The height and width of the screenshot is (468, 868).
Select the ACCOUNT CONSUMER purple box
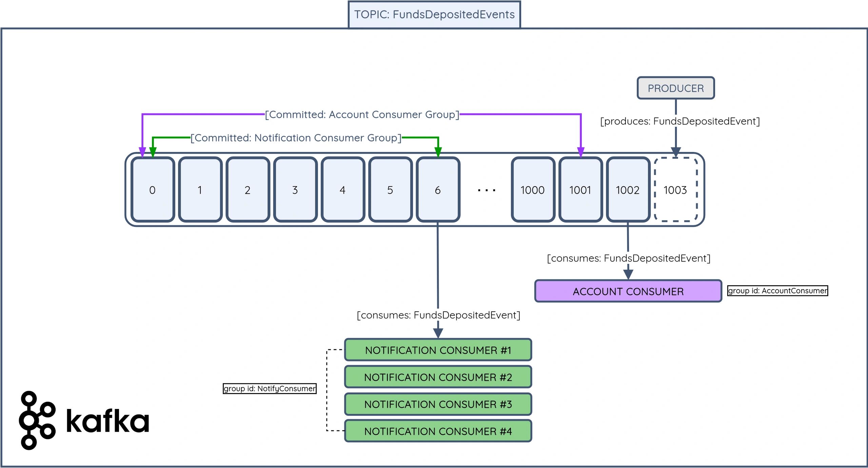click(x=628, y=291)
